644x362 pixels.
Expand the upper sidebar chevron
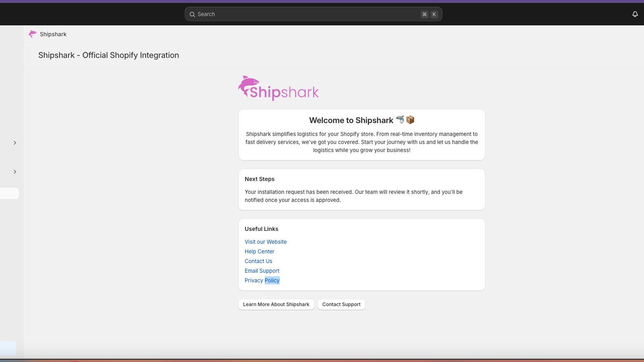[15, 143]
